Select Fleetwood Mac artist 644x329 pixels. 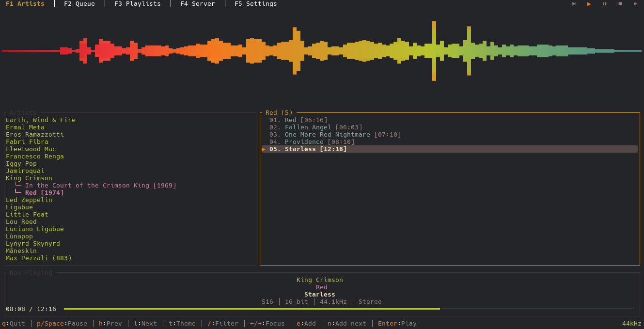pyautogui.click(x=31, y=149)
